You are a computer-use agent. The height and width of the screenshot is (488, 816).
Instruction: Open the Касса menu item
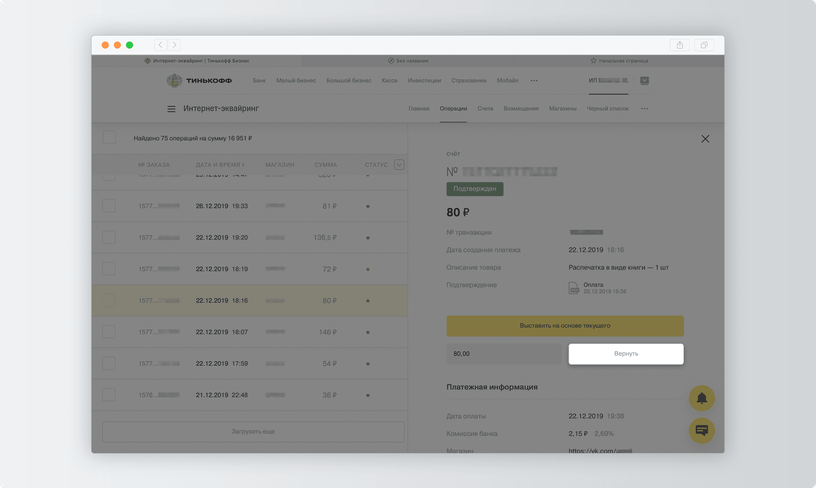click(x=389, y=81)
